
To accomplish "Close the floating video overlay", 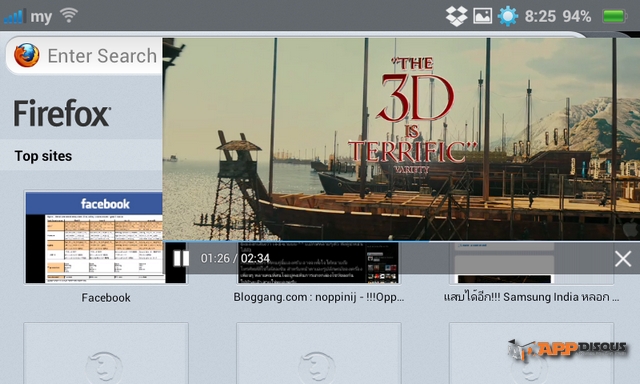I will [x=623, y=259].
